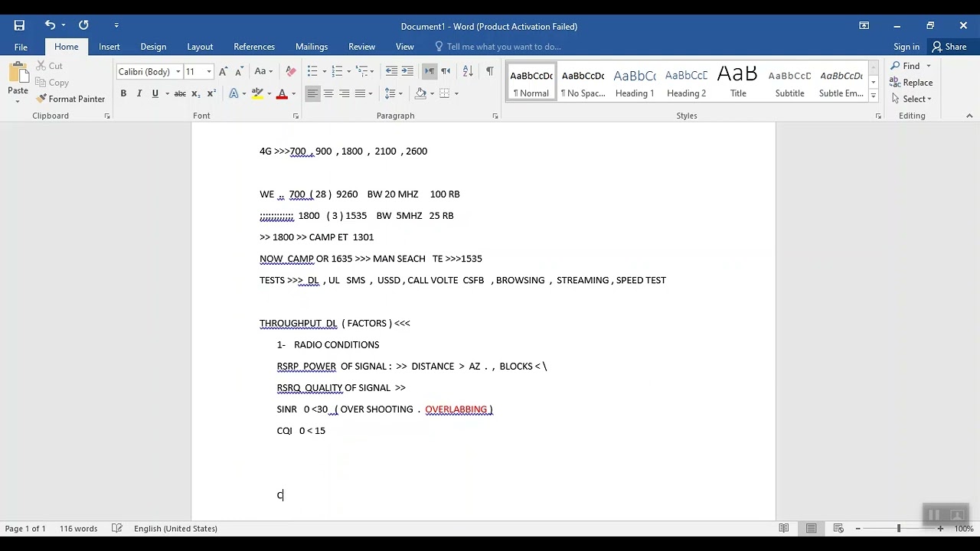Screen dimensions: 980x551
Task: Apply subscript x₂ formatting
Action: click(x=195, y=93)
